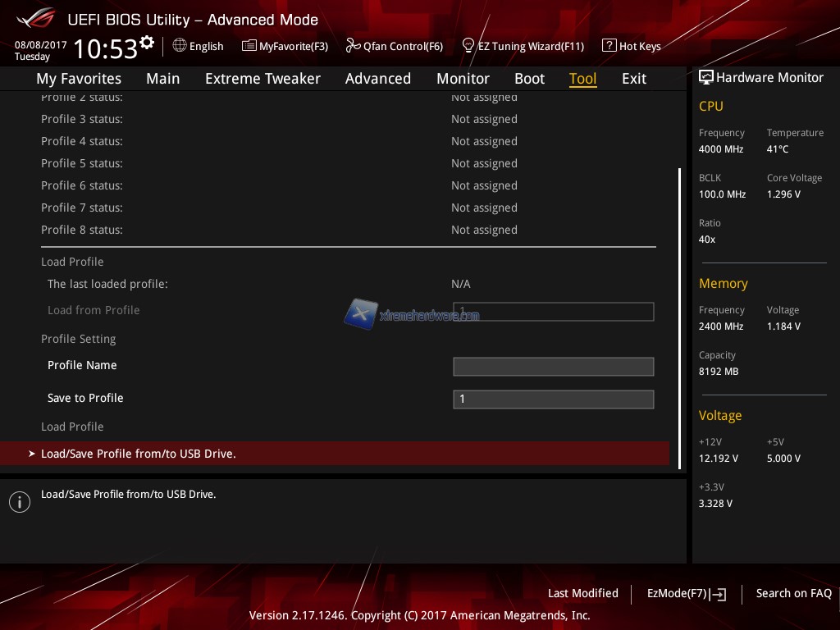Expand Load/Save Profile from/to USB Drive

(x=138, y=454)
